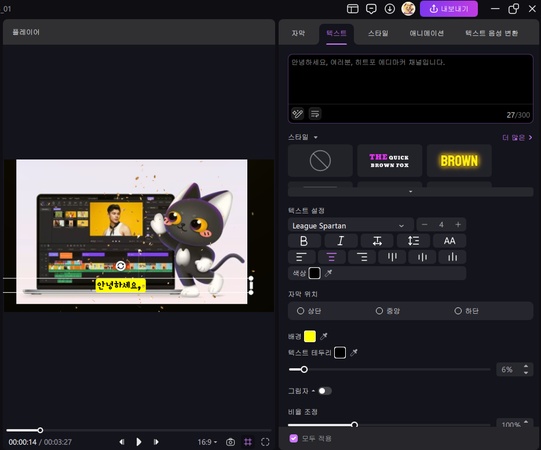Pick outline color with eyedropper
The height and width of the screenshot is (450, 541).
click(x=354, y=353)
